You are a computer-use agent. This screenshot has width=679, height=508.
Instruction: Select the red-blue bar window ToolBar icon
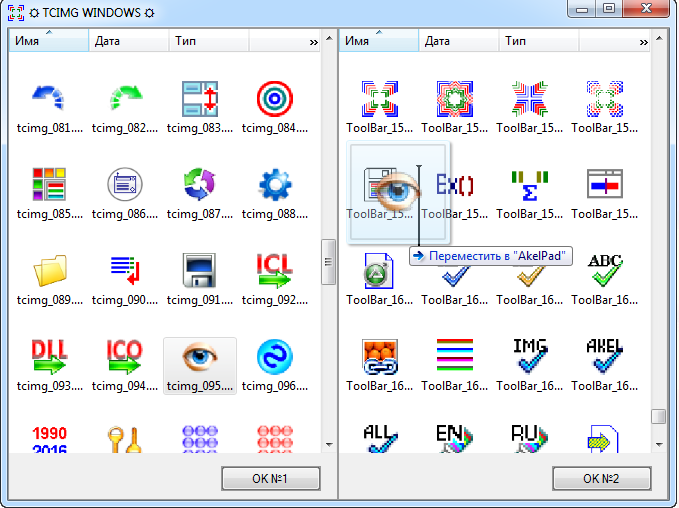605,184
